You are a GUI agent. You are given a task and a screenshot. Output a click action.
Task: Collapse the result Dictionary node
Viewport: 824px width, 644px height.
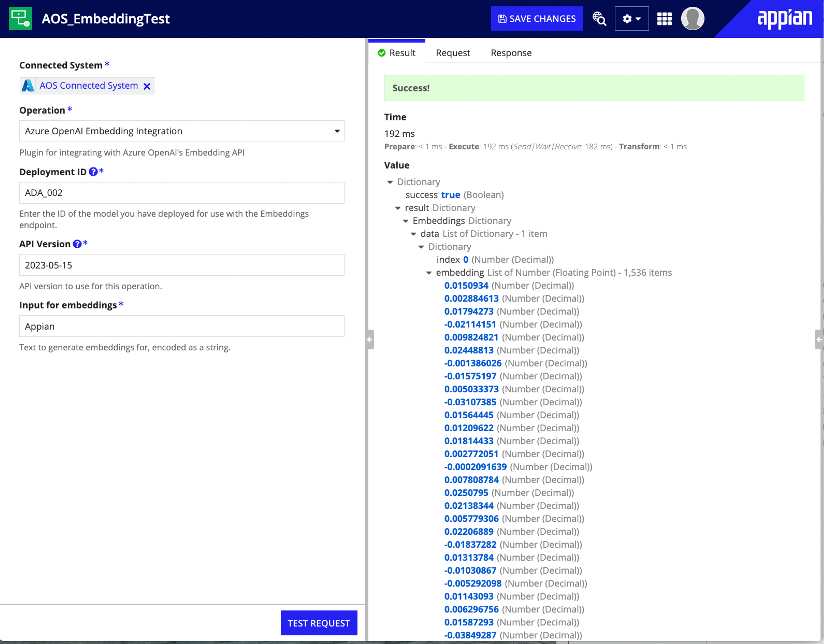(x=398, y=208)
